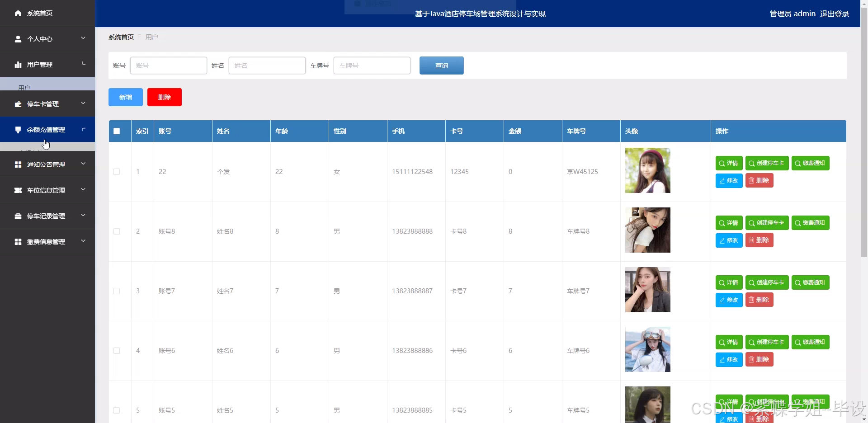Click 系统首页 breadcrumb link

[x=121, y=37]
